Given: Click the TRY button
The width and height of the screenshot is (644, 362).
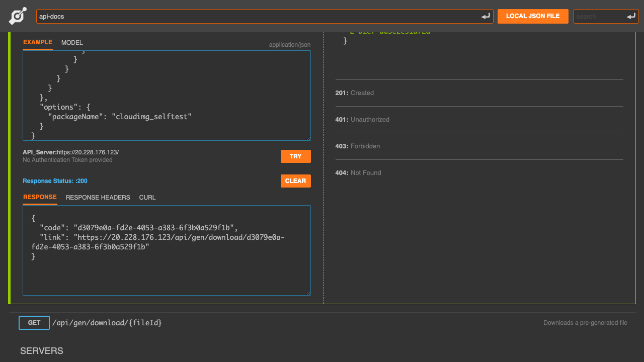Looking at the screenshot, I should pos(296,156).
